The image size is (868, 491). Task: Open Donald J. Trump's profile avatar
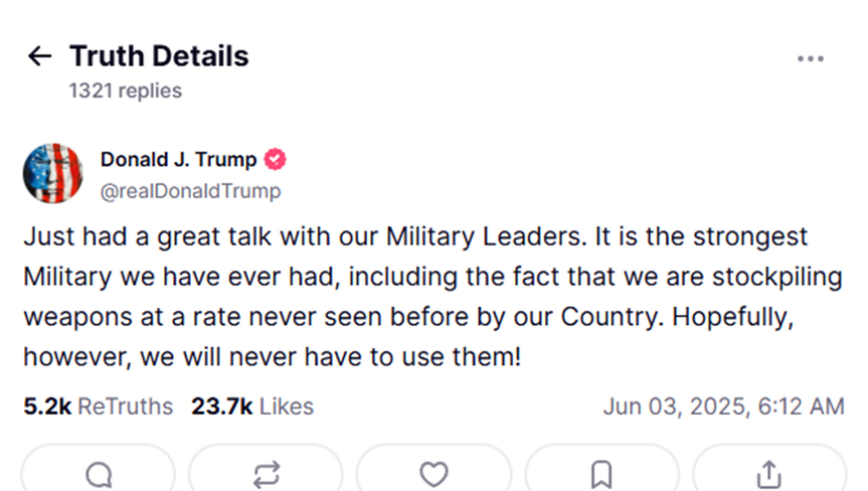(53, 174)
